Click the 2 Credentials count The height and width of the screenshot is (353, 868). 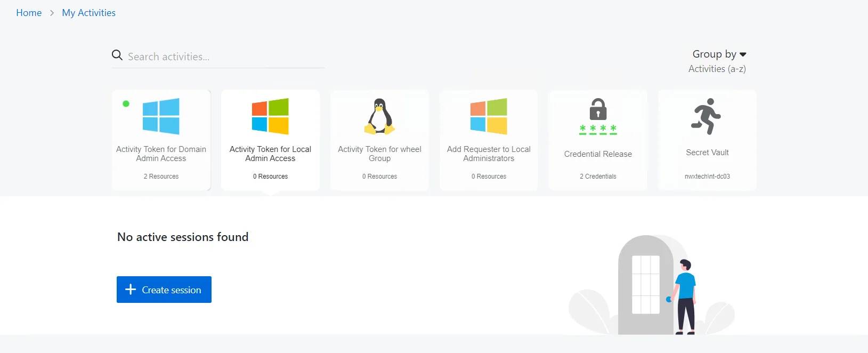coord(598,176)
